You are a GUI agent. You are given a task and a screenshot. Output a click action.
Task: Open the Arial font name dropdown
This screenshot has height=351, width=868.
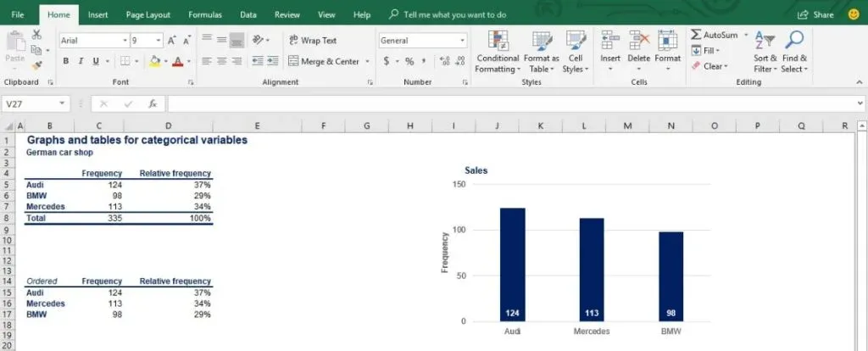[x=123, y=40]
